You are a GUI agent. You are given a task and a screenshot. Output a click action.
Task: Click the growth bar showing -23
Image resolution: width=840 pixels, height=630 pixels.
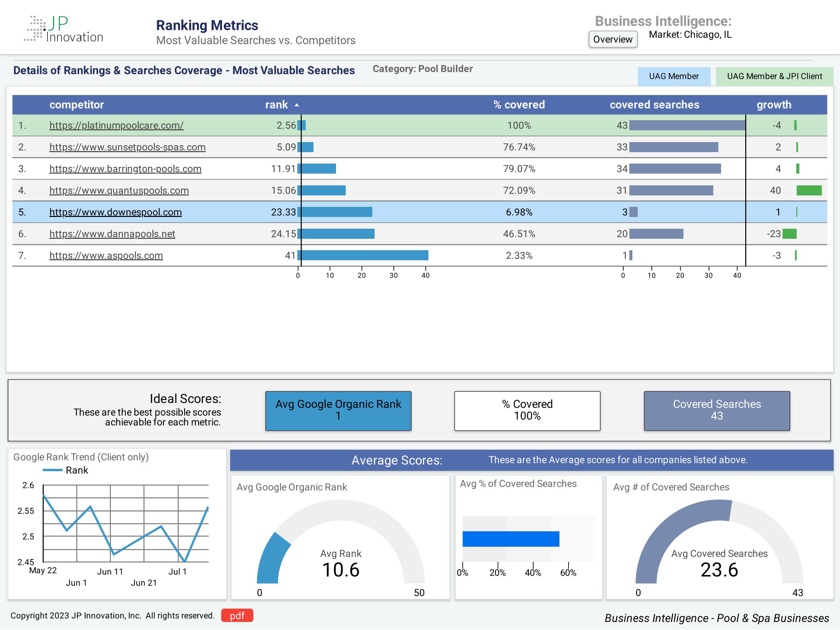(790, 233)
